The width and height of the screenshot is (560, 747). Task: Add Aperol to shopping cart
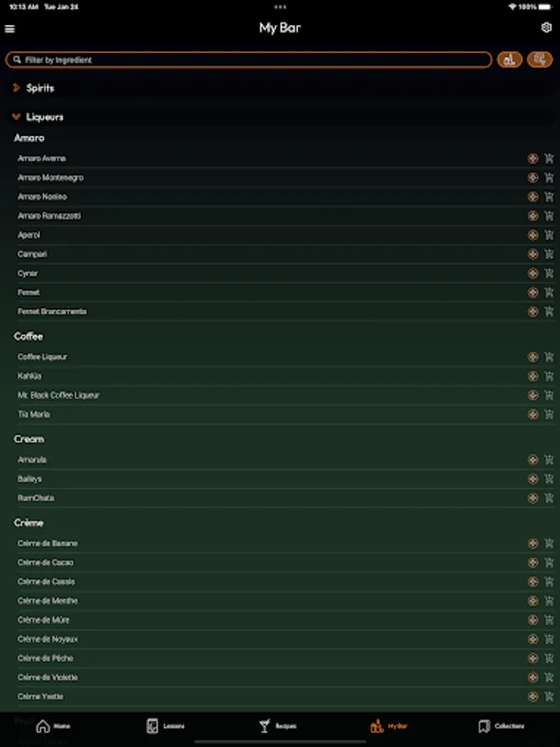pos(549,235)
